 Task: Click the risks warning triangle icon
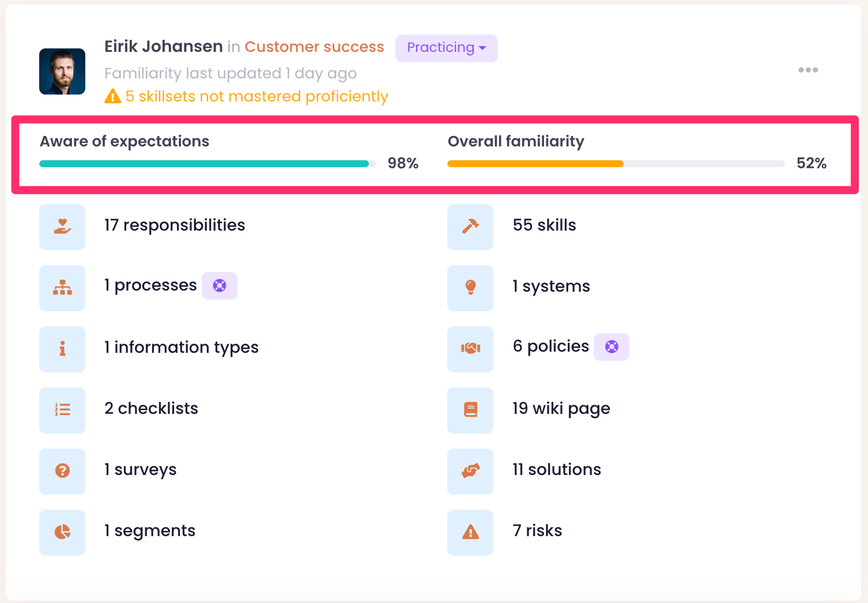point(470,532)
